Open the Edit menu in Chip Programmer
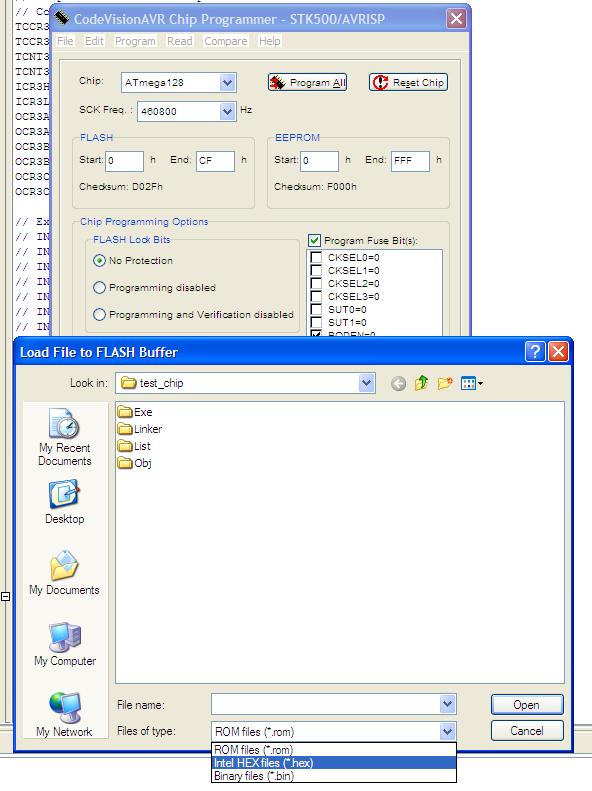592x791 pixels. pyautogui.click(x=94, y=41)
